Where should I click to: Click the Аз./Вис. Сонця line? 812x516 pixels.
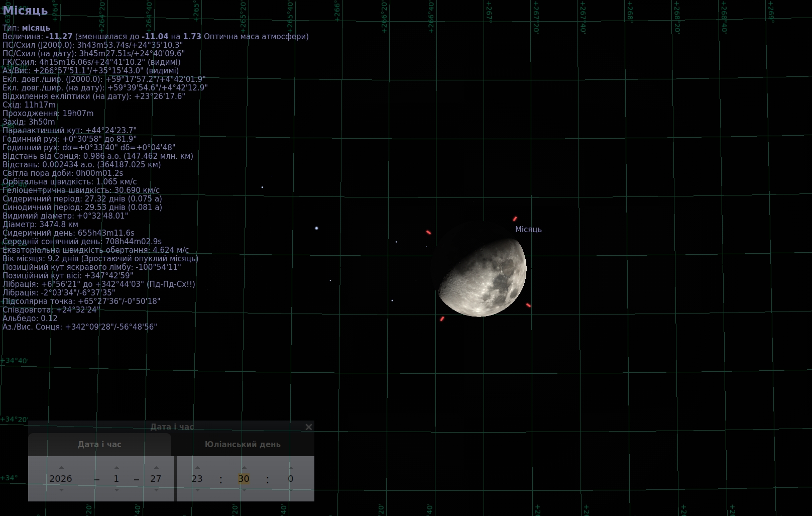click(x=80, y=327)
